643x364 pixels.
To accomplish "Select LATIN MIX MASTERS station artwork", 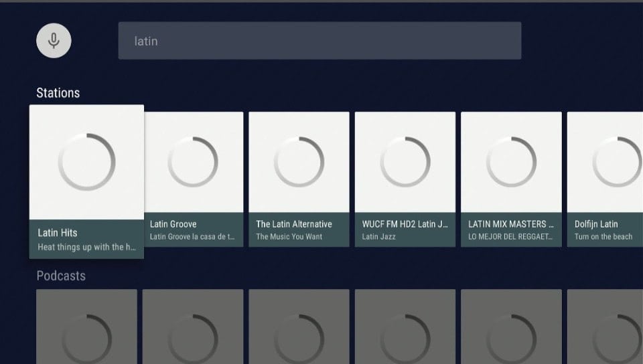I will coord(511,162).
